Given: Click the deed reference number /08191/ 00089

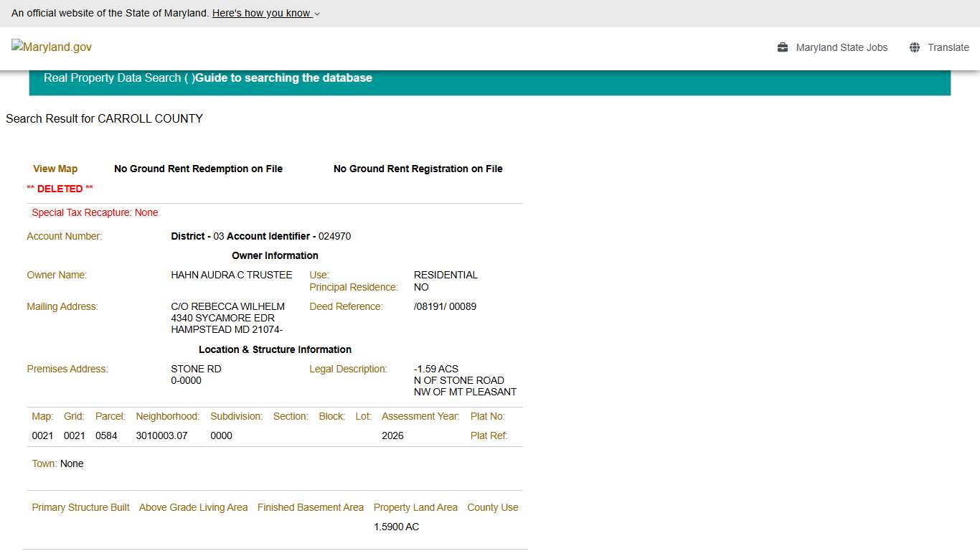Looking at the screenshot, I should click(x=445, y=307).
